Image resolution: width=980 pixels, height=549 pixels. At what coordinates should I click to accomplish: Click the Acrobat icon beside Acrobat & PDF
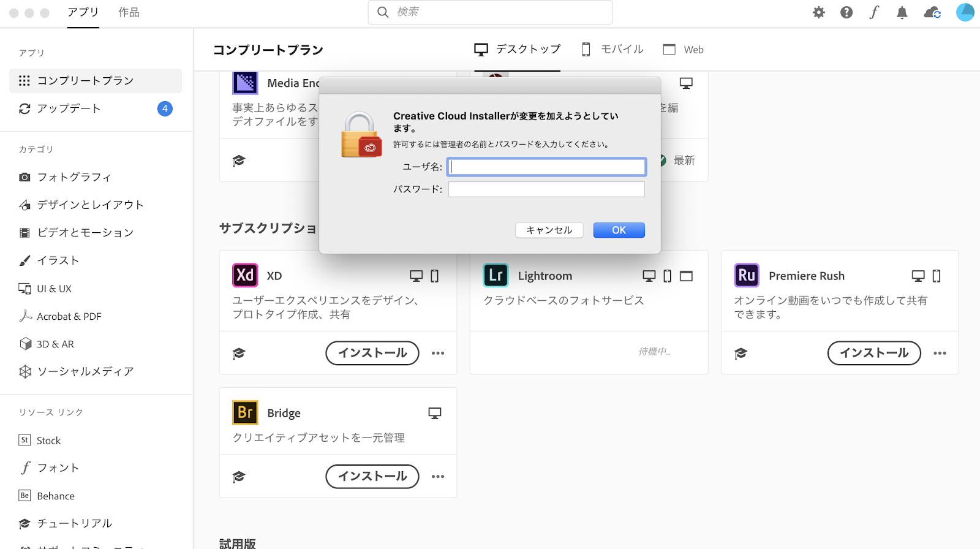pyautogui.click(x=25, y=316)
